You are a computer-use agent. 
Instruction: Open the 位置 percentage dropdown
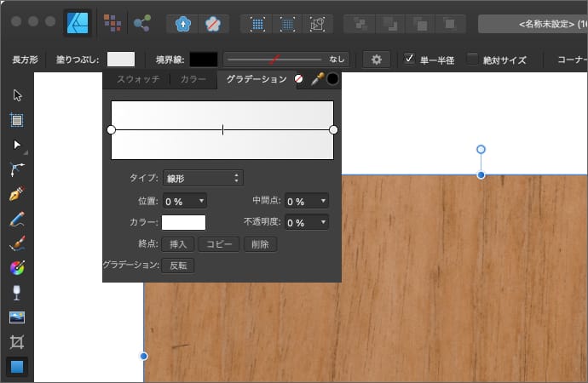point(185,201)
